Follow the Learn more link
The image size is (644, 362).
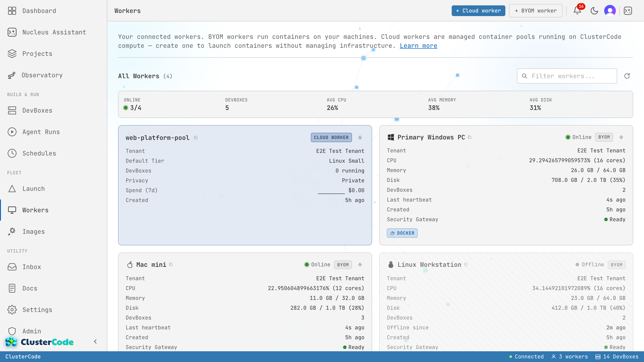click(x=418, y=46)
